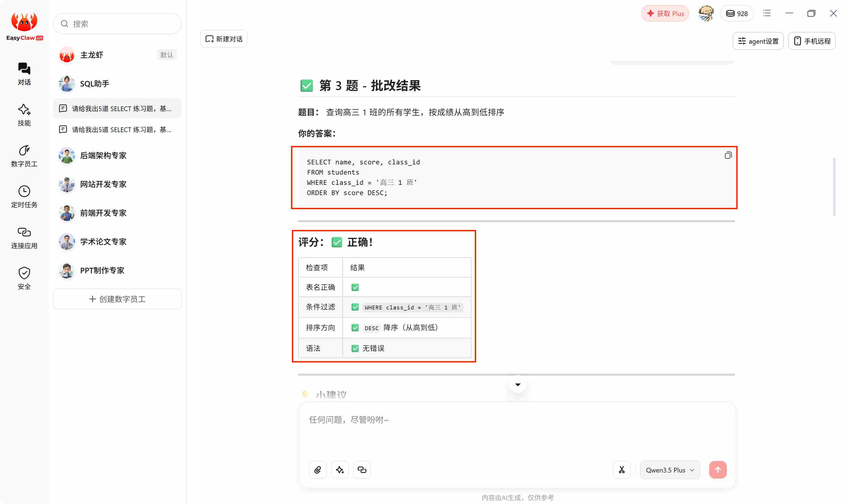Click the 表名正确 table cell
This screenshot has width=849, height=504.
[x=320, y=287]
